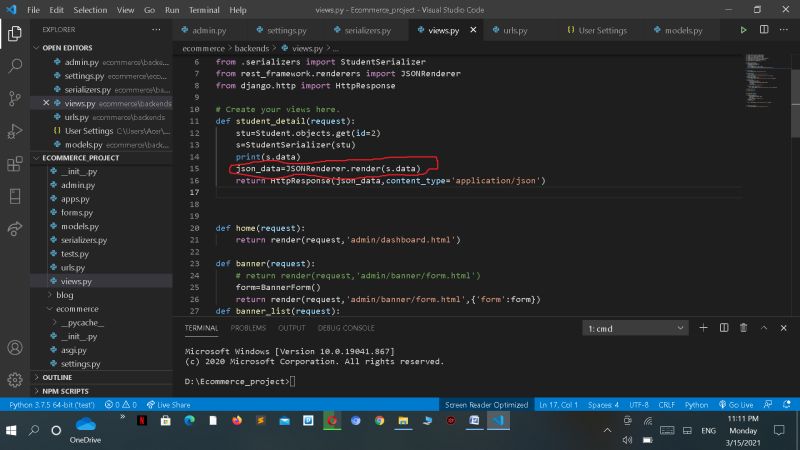Open Explorer panel More Actions ellipsis
This screenshot has height=450, width=800.
(156, 30)
